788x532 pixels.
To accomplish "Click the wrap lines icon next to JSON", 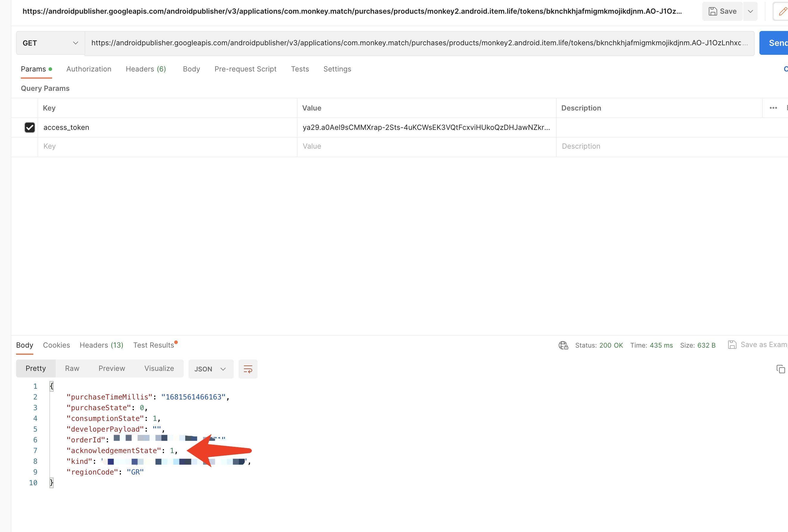I will click(248, 369).
